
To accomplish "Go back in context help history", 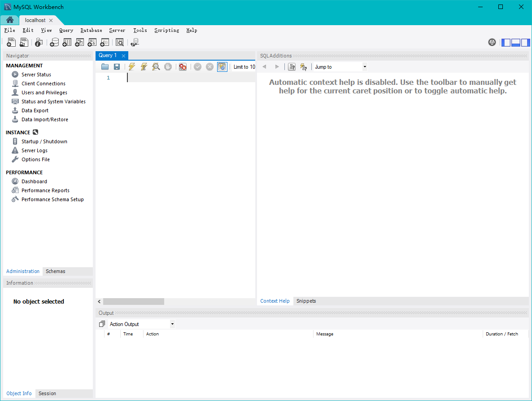I will tap(264, 67).
